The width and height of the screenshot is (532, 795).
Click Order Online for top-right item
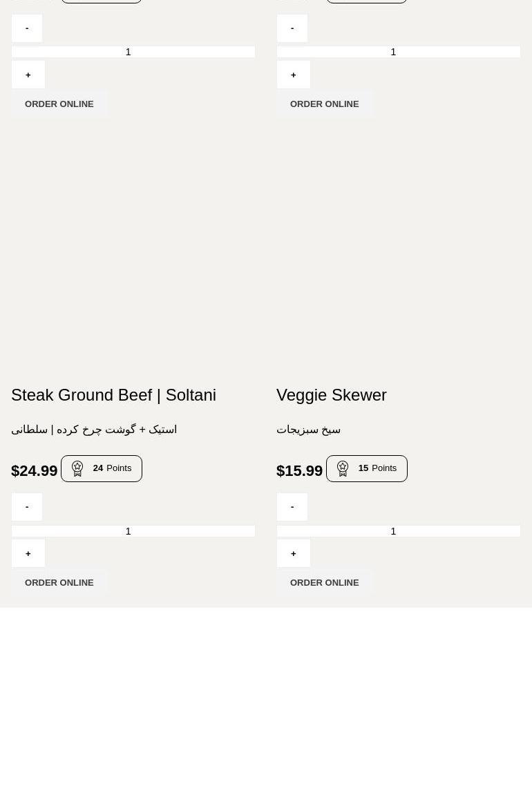click(x=325, y=104)
